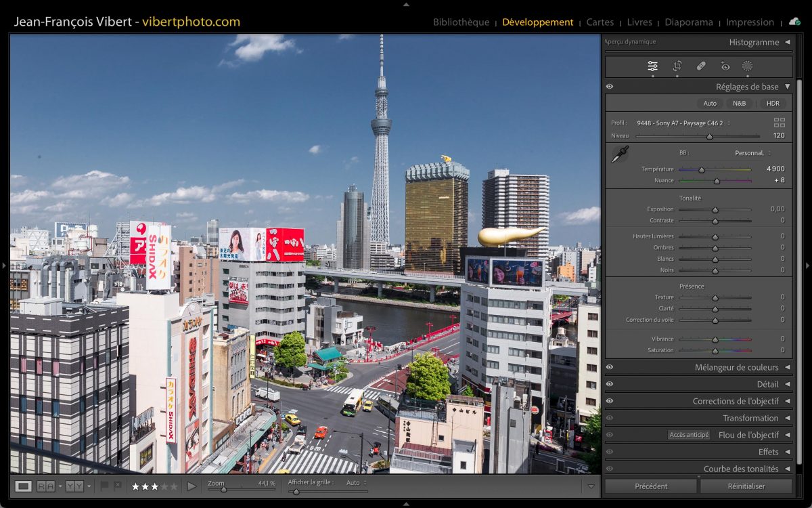812x508 pixels.
Task: Select the Crop and rotate tool
Action: pos(677,66)
